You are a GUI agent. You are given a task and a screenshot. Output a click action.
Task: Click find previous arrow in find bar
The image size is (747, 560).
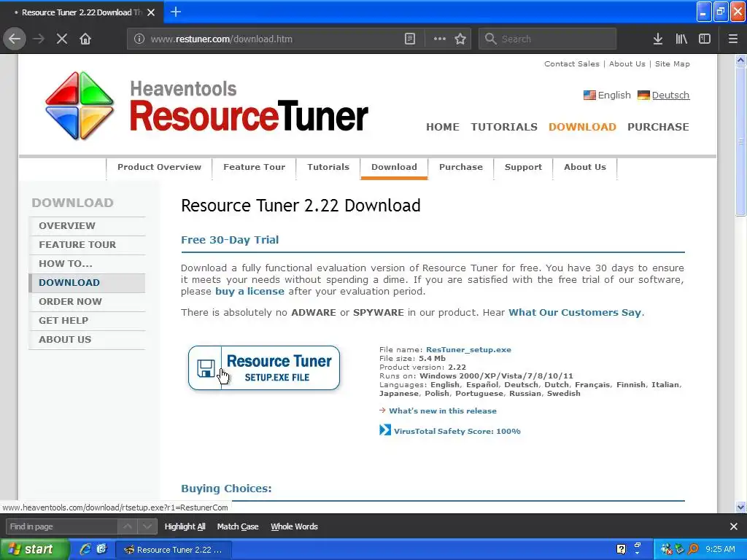pos(128,526)
